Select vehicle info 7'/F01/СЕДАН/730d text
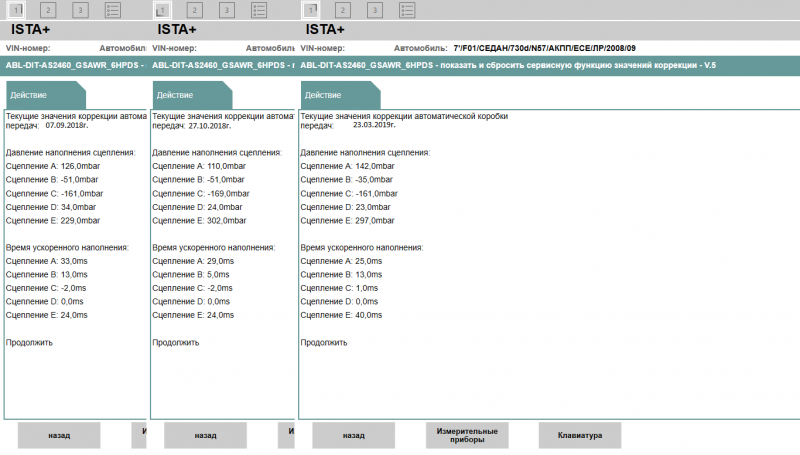Screen dimensions: 800x455 (x=544, y=48)
